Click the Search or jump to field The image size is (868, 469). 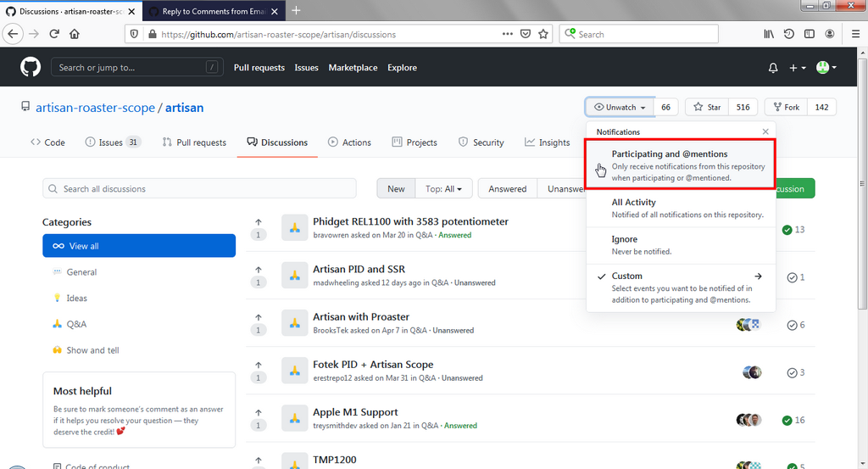click(x=137, y=68)
